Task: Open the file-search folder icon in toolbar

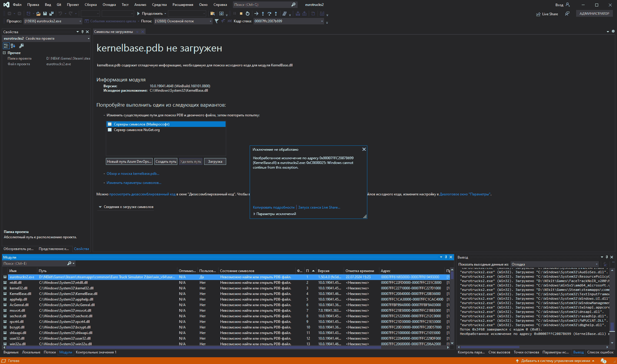Action: pyautogui.click(x=213, y=14)
